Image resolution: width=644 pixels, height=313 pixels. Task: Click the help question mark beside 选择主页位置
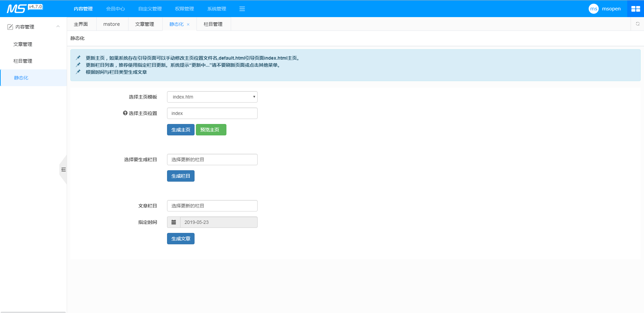(x=125, y=113)
